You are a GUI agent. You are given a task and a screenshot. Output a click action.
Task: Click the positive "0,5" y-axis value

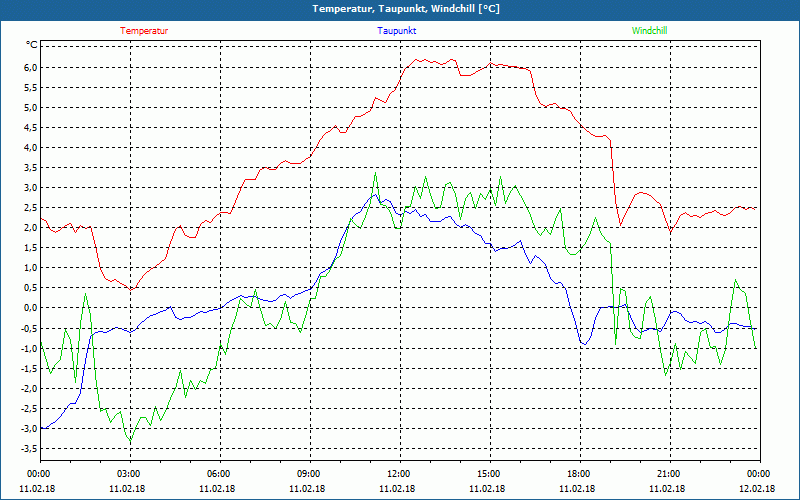(x=30, y=288)
